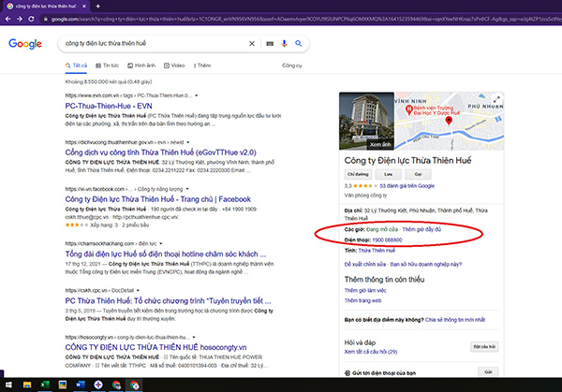Open a new browser tab with plus

click(x=98, y=6)
